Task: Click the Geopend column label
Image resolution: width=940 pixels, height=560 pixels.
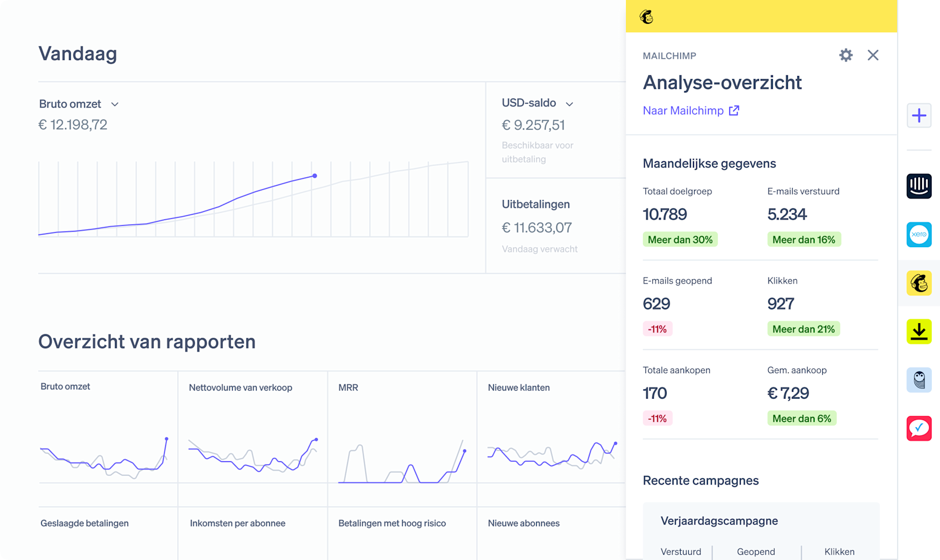Action: (756, 552)
